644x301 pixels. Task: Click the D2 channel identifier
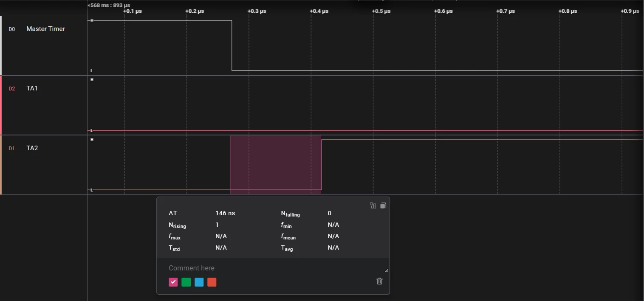point(12,89)
